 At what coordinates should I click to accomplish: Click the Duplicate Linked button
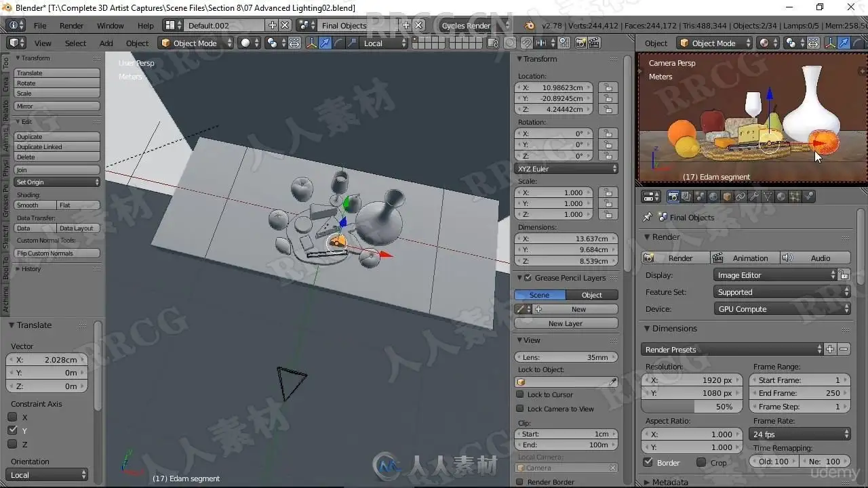pos(57,146)
